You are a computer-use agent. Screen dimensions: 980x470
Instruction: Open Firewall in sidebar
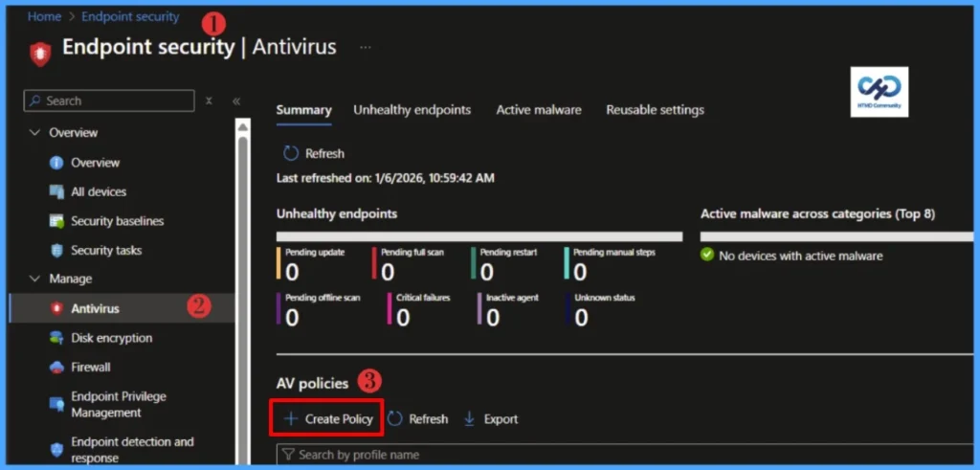tap(122, 368)
